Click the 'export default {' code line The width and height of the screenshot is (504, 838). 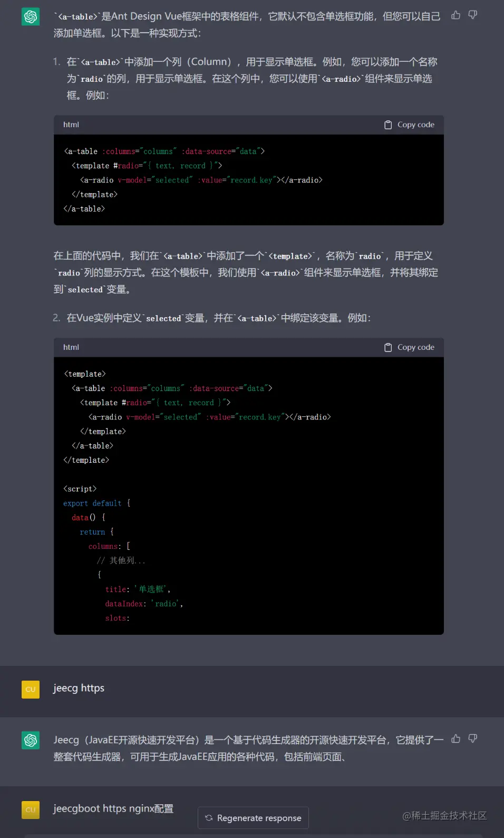(x=97, y=503)
